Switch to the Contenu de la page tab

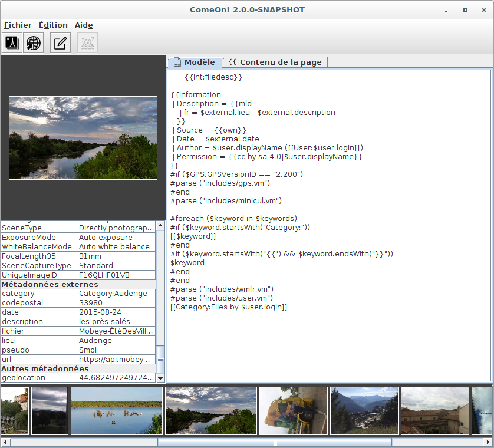pyautogui.click(x=275, y=62)
